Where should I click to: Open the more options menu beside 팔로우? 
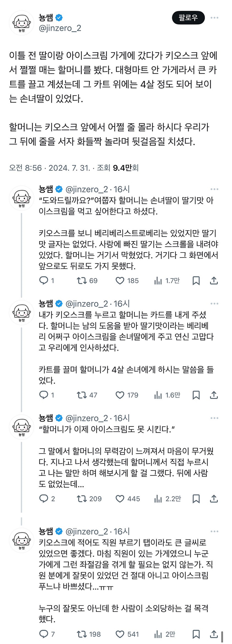click(x=214, y=18)
